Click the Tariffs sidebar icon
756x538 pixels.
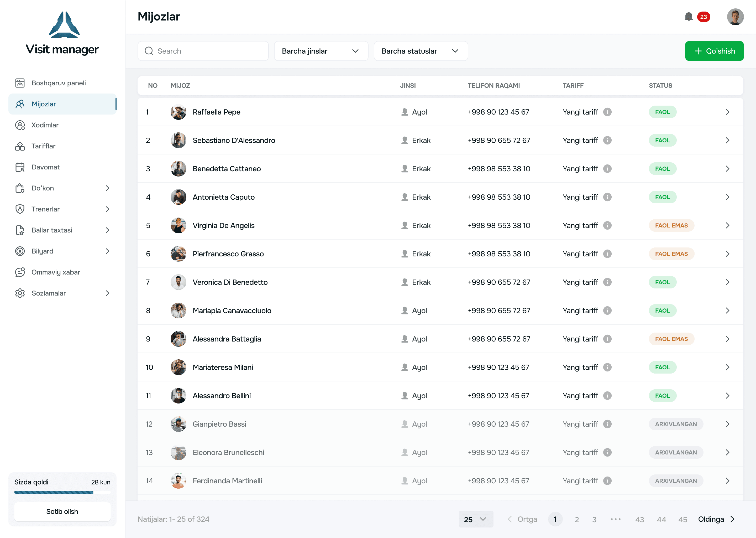20,146
